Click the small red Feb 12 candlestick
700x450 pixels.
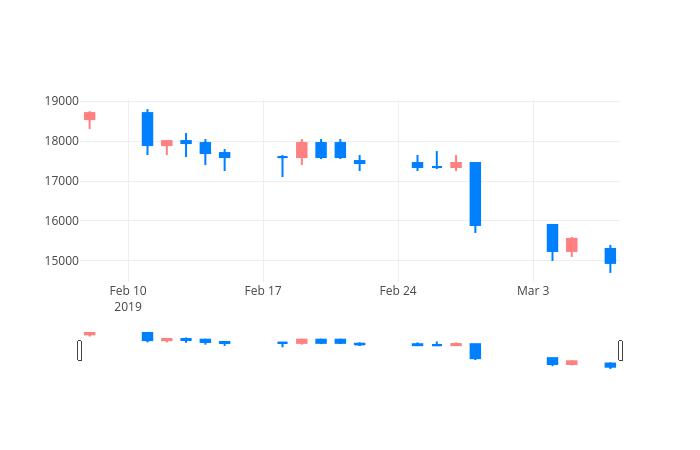coord(167,146)
